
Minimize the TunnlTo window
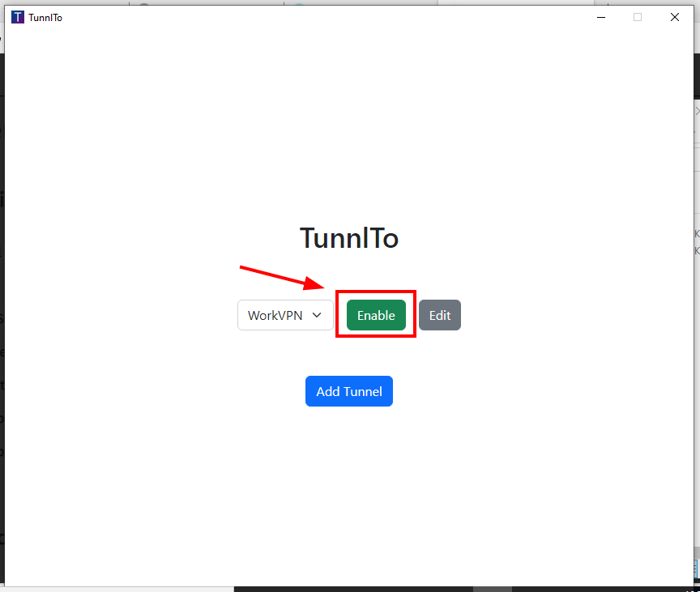point(600,17)
